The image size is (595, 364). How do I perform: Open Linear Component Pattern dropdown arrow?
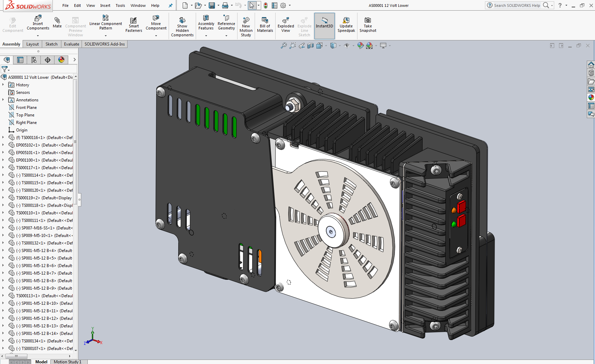point(106,36)
